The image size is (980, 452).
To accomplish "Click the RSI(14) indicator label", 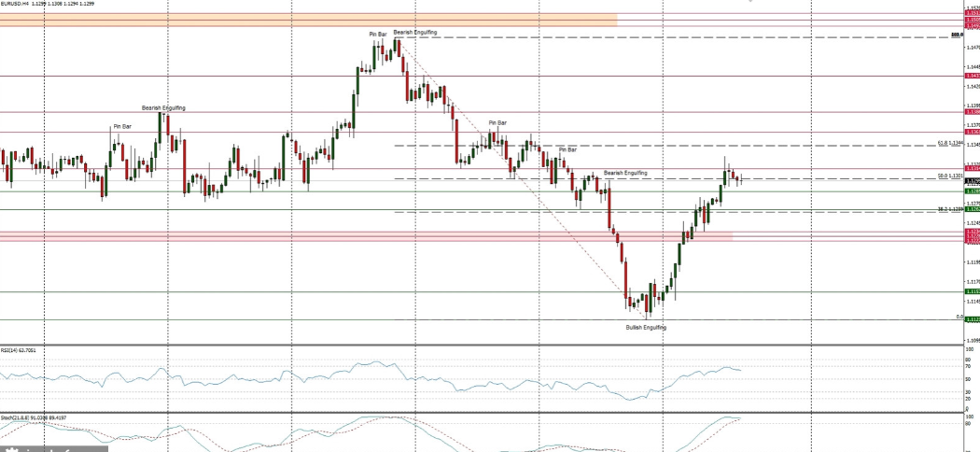I will point(18,349).
